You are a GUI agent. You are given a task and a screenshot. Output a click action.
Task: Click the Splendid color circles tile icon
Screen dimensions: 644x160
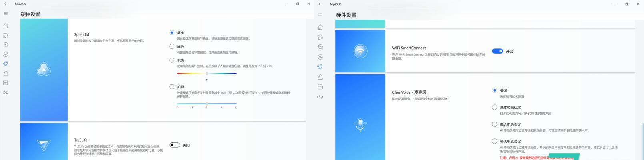point(44,70)
